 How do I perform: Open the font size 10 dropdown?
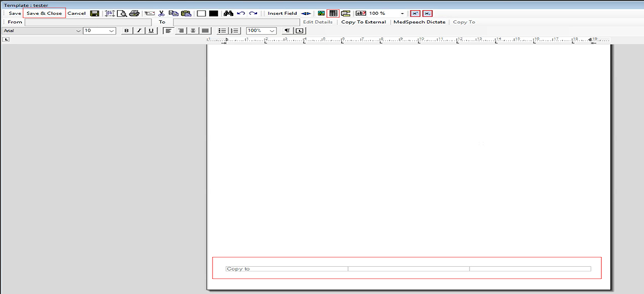click(x=112, y=31)
